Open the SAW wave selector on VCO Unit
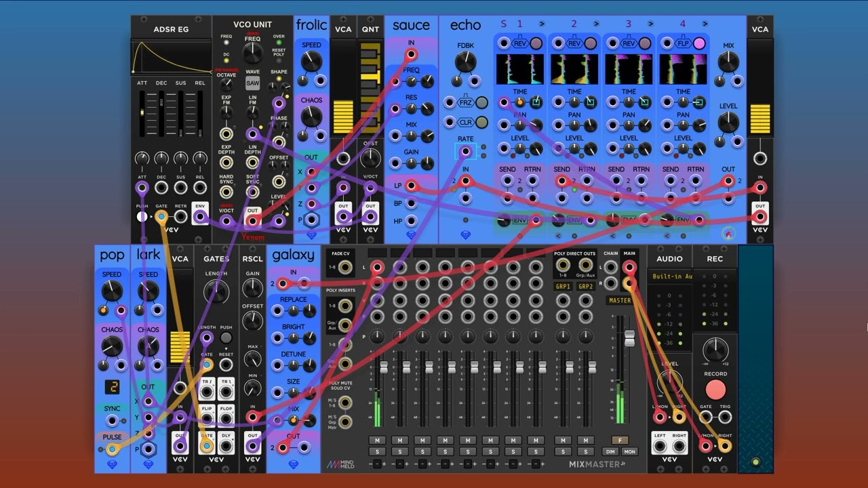Image resolution: width=868 pixels, height=488 pixels. [x=252, y=83]
